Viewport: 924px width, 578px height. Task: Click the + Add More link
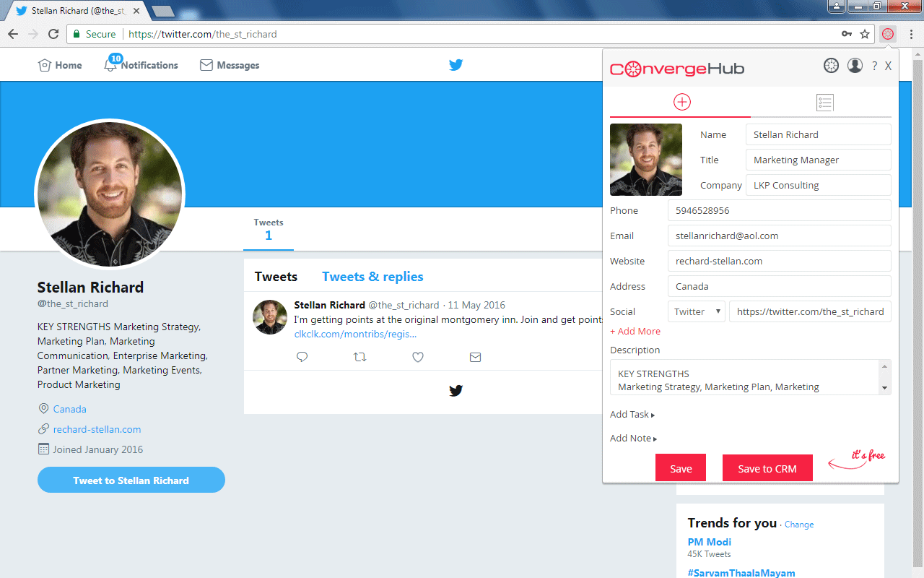point(635,331)
